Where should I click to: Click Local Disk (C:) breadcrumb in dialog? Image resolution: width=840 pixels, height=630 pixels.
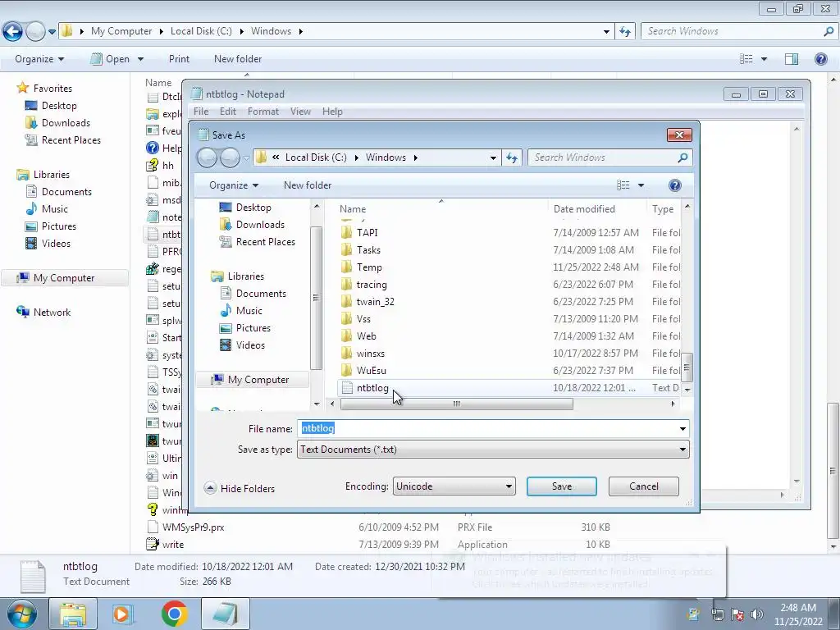(x=316, y=157)
